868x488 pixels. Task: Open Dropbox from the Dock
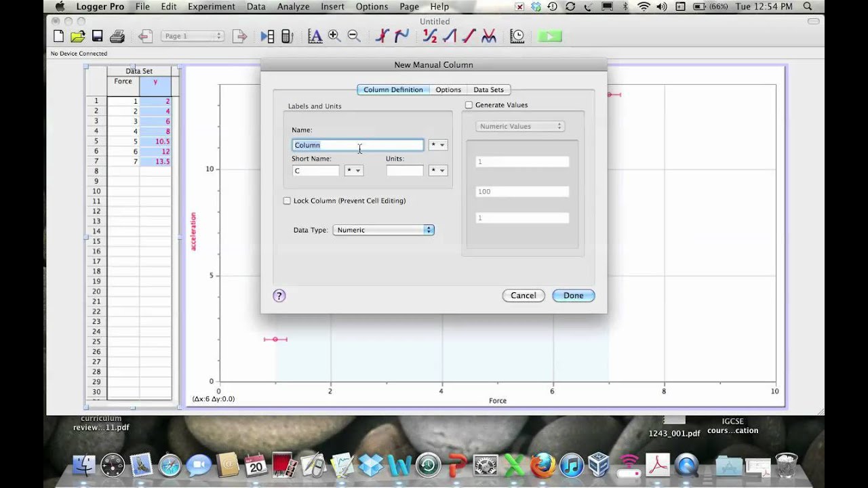pyautogui.click(x=371, y=465)
